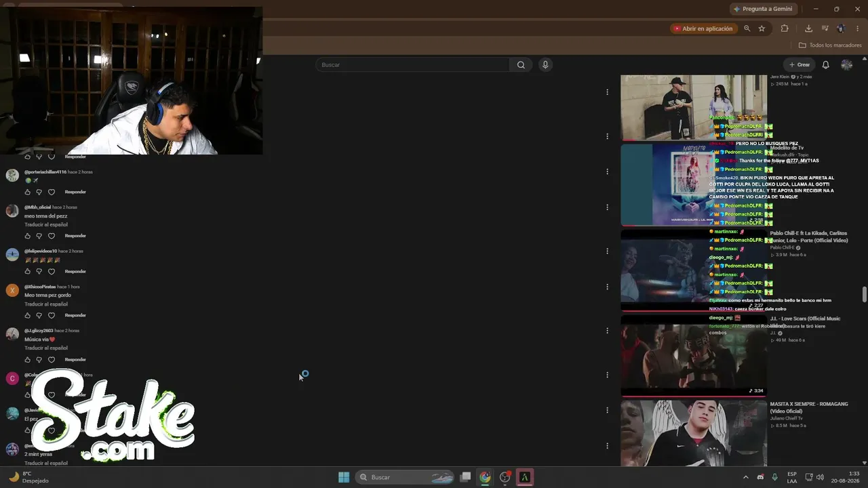868x488 pixels.
Task: Open options menu for @Mbh_oficial comment
Action: [607, 207]
